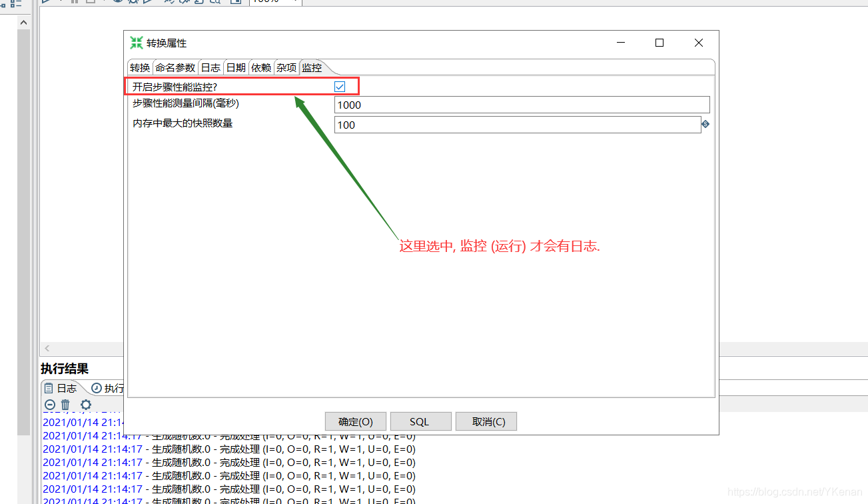Click the measurement interval field showing 1000
Viewport: 868px width, 504px height.
coord(522,105)
